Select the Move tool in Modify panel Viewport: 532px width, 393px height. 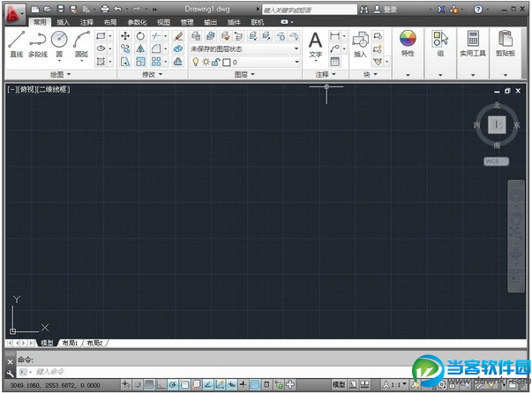pos(125,36)
